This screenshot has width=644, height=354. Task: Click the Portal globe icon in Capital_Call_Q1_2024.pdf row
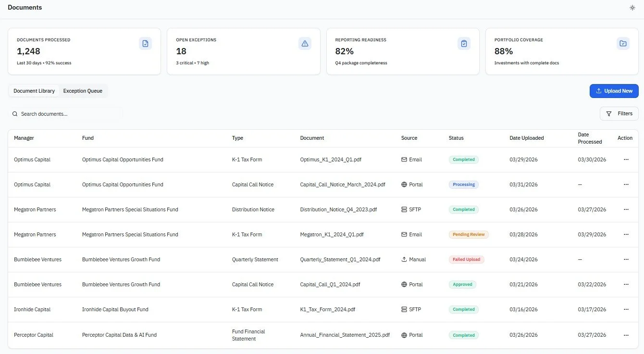(x=404, y=284)
